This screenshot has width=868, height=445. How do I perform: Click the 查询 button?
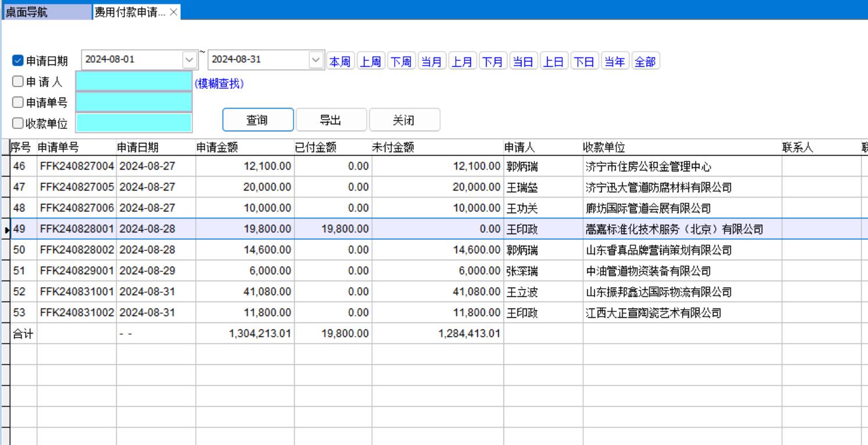257,120
